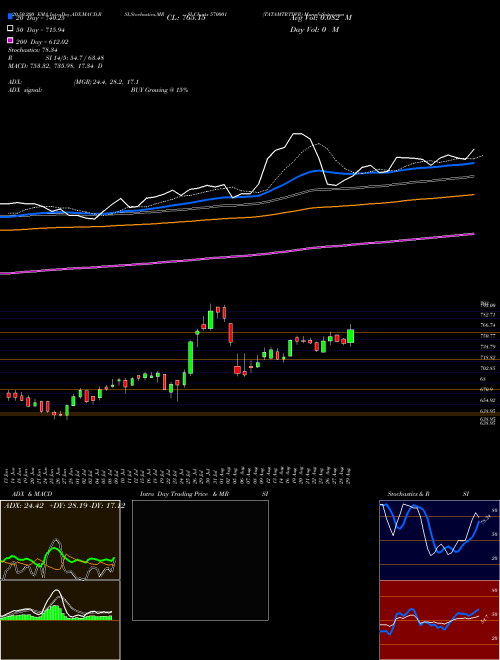Click the Intra Day Trading Price & MRSI title

204,494
